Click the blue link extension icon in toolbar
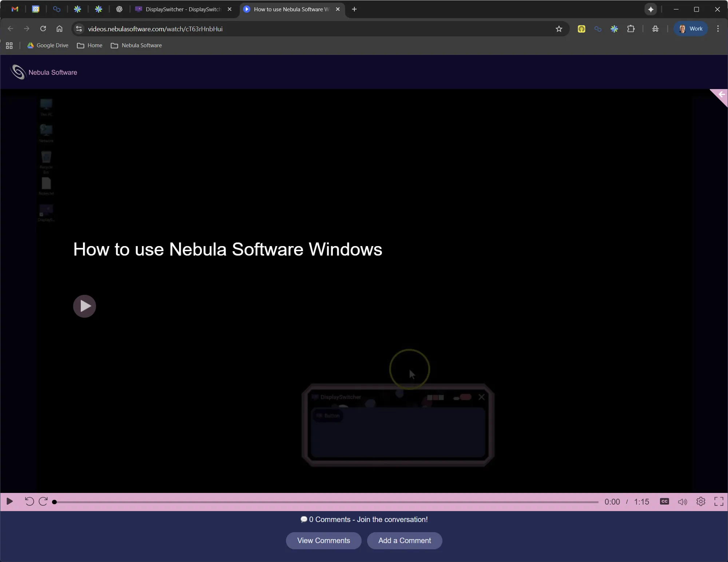 point(598,29)
